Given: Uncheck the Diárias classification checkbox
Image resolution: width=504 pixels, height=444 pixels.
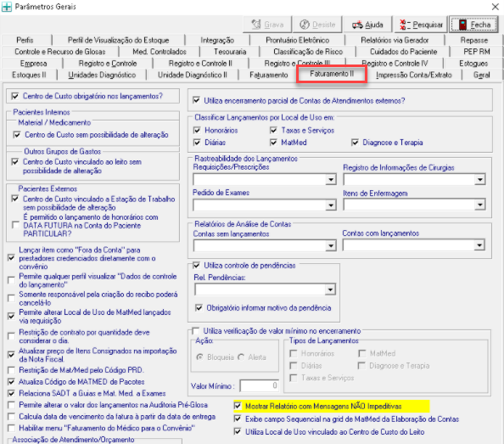Looking at the screenshot, I should pos(197,143).
